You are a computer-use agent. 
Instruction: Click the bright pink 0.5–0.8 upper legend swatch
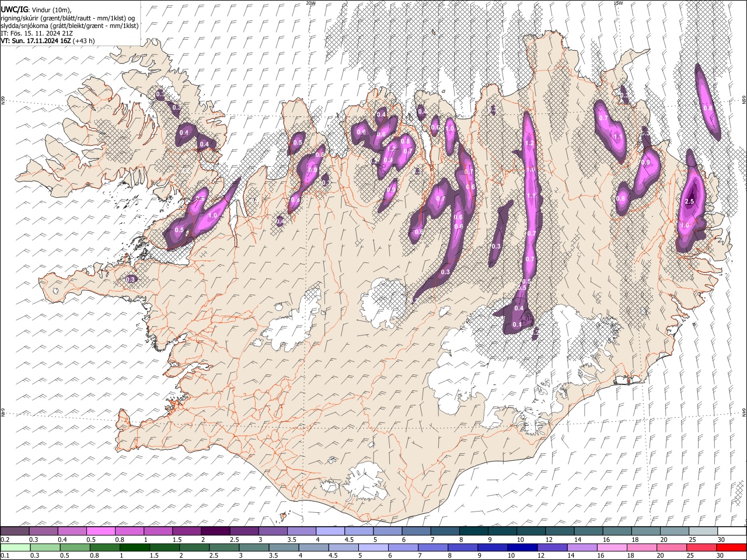(100, 530)
